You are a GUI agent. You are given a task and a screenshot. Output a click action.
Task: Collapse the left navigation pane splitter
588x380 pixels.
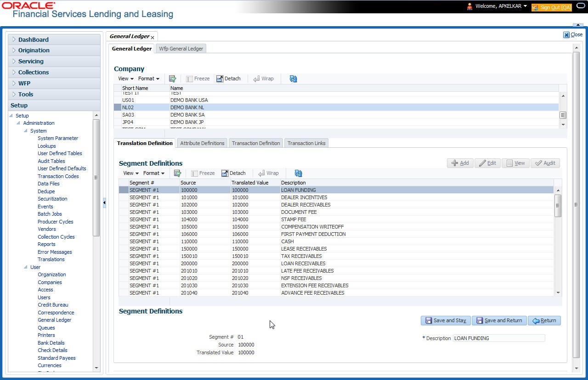pos(104,202)
